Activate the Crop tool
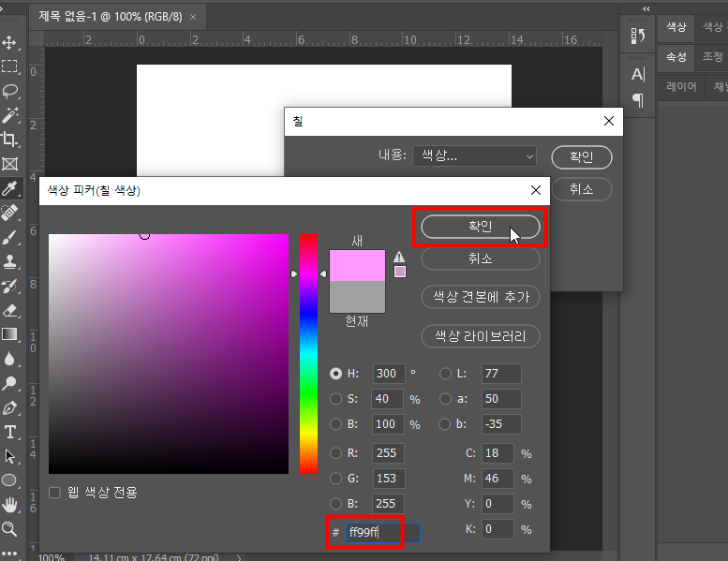This screenshot has width=728, height=561. tap(10, 140)
